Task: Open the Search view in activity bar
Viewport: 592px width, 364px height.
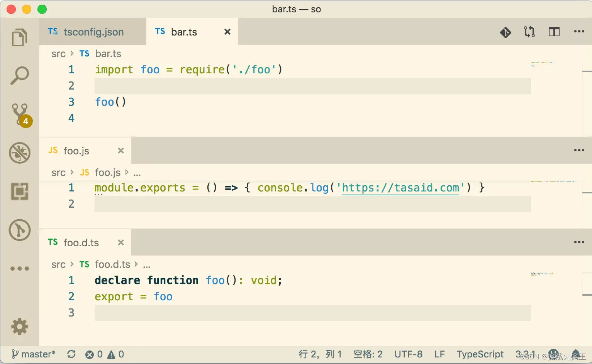Action: coord(19,76)
